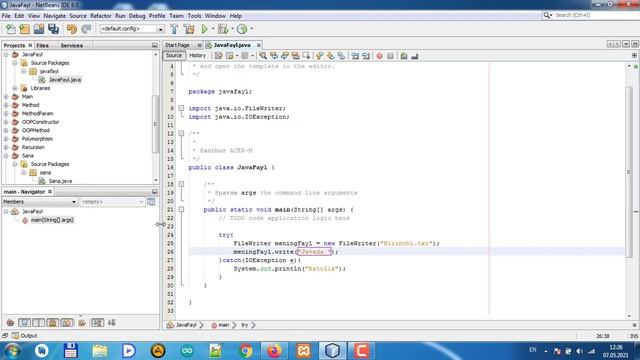Toggle Show Fields filter in Navigator
The height and width of the screenshot is (360, 640).
pos(24,323)
